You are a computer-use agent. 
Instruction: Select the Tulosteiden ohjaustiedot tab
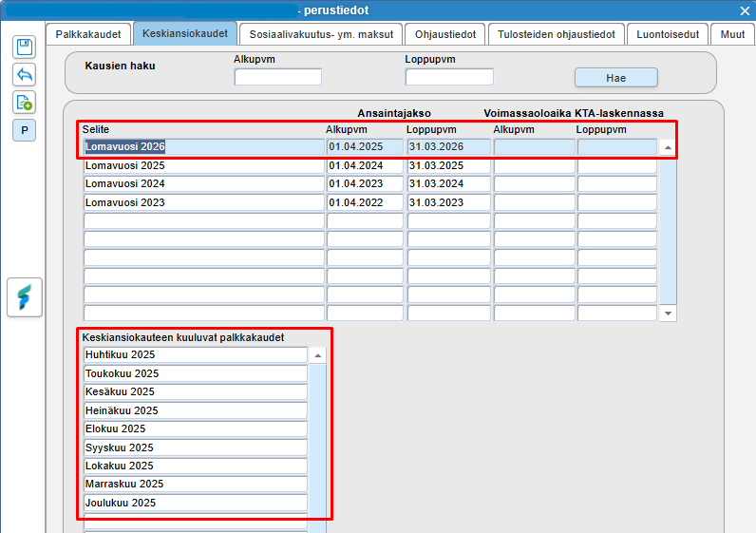(x=557, y=34)
